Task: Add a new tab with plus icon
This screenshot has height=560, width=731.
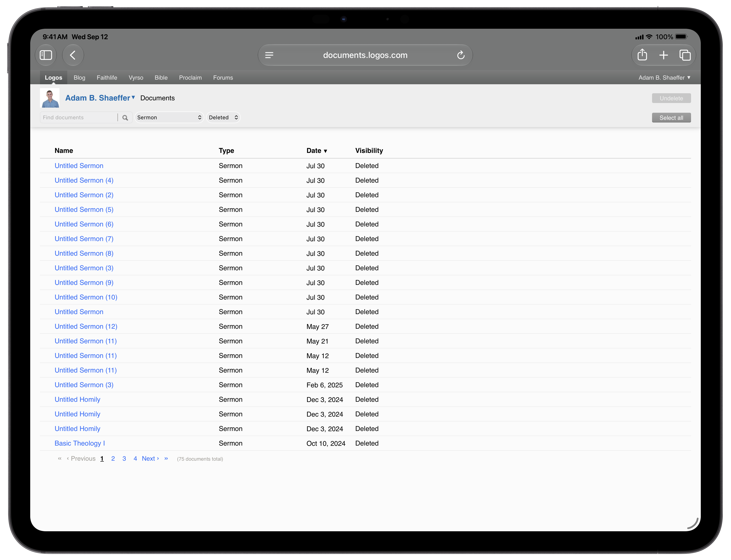Action: [664, 55]
